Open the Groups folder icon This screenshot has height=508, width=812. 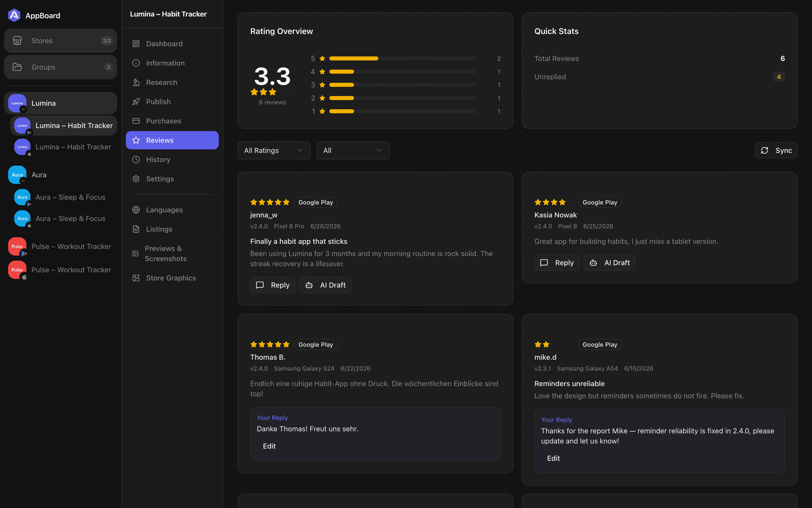coord(17,67)
